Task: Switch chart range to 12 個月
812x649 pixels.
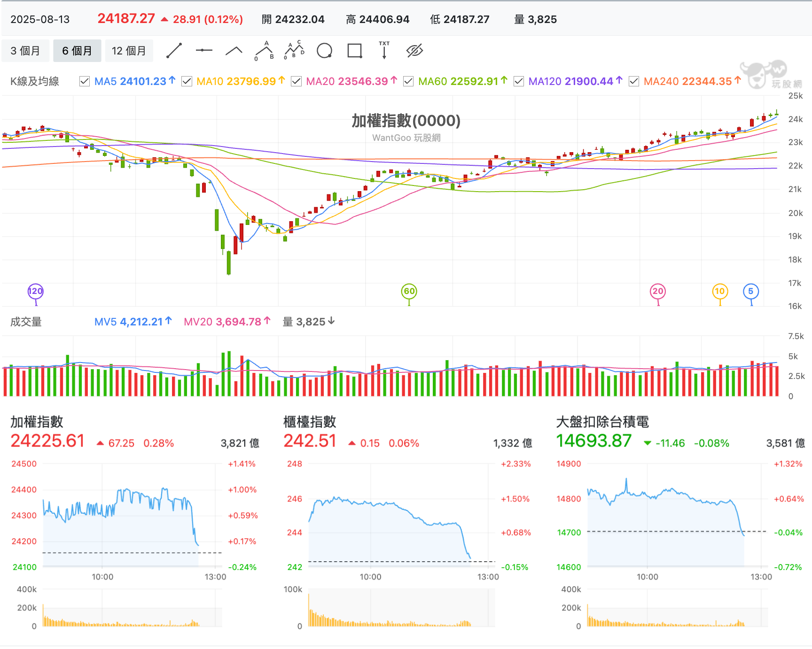Action: click(129, 51)
